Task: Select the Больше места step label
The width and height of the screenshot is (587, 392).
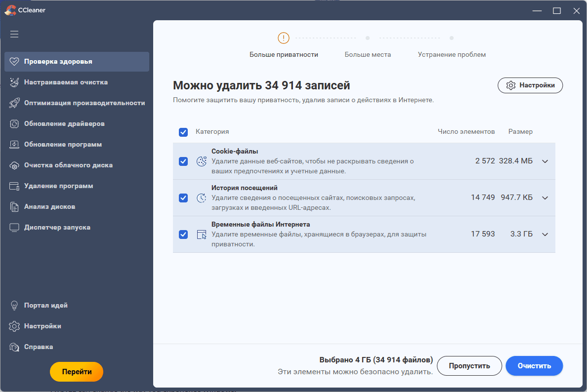Action: pos(368,55)
